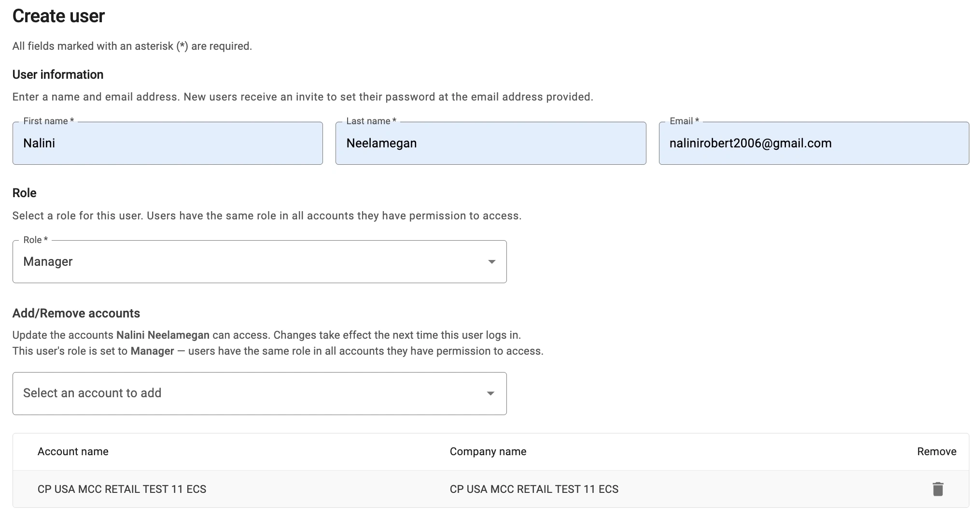Click the Create user page heading
Image resolution: width=980 pixels, height=518 pixels.
[x=58, y=16]
